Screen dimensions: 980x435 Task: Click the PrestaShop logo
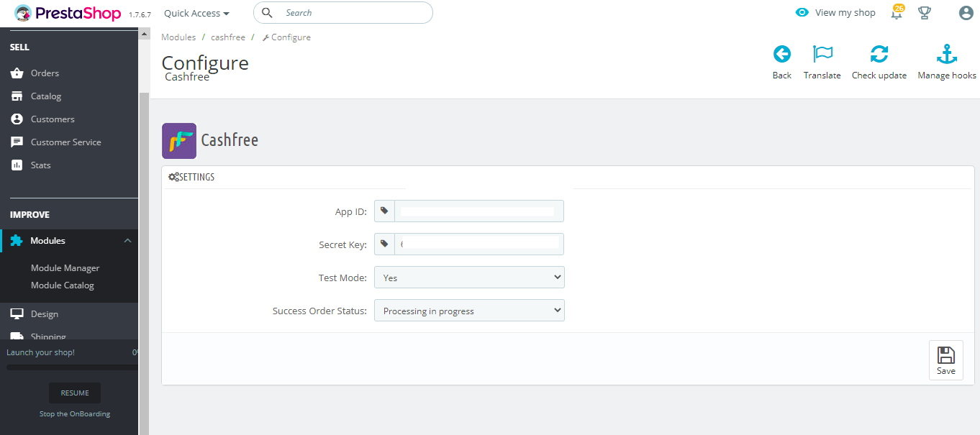tap(68, 13)
